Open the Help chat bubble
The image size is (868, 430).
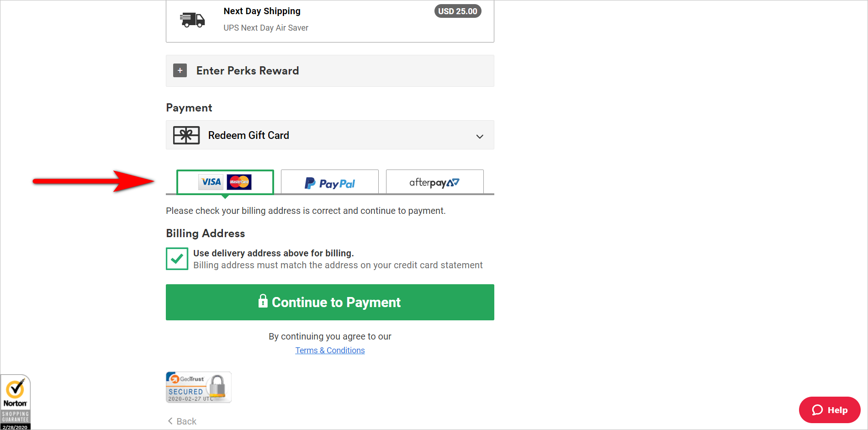[830, 410]
